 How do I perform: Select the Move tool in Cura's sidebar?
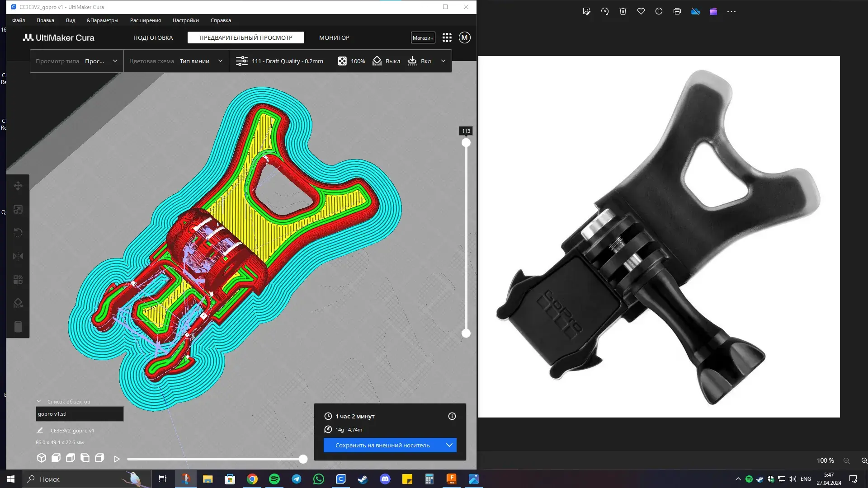pyautogui.click(x=18, y=186)
